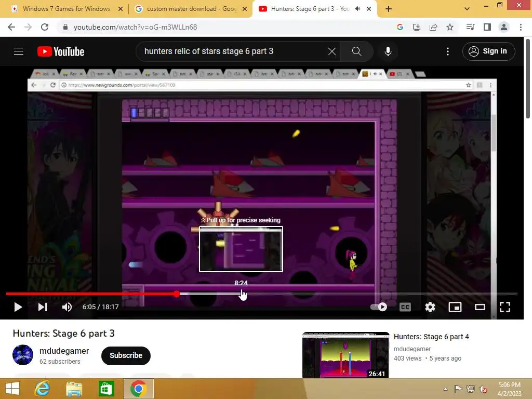The height and width of the screenshot is (399, 532).
Task: Open the mdudegamer channel name link
Action: tap(64, 351)
